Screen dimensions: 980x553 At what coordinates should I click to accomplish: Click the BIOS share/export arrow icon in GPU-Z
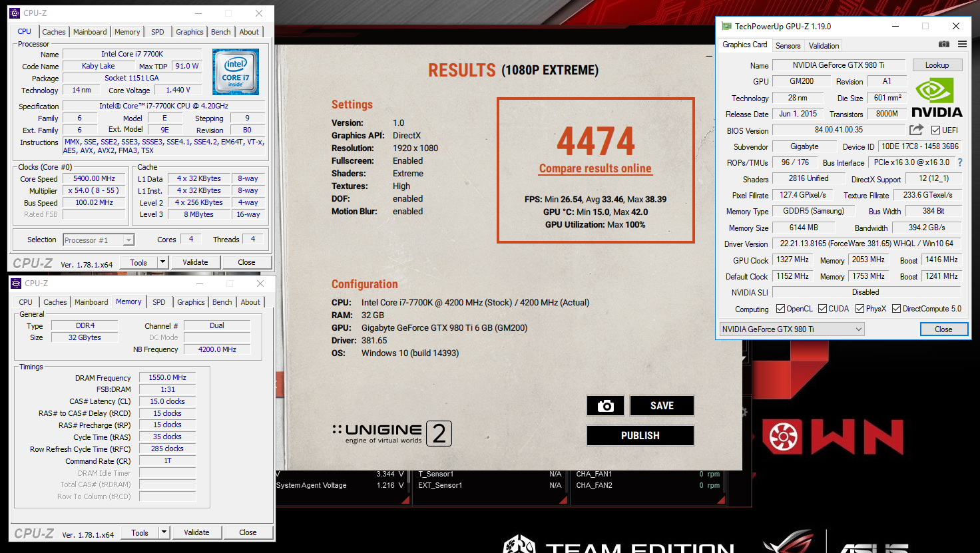pyautogui.click(x=917, y=130)
